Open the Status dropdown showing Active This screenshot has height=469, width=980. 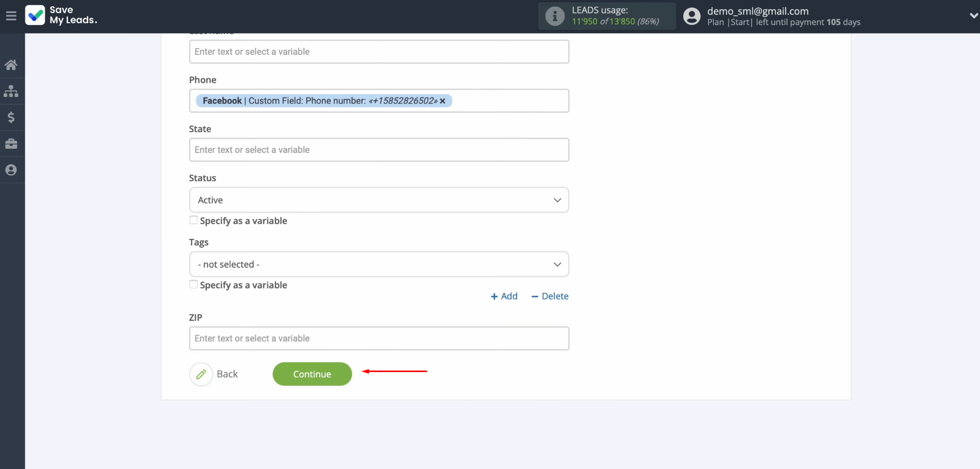point(379,200)
